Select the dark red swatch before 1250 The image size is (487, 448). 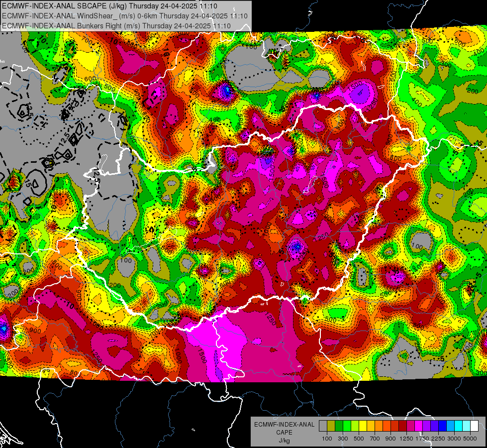[402, 426]
